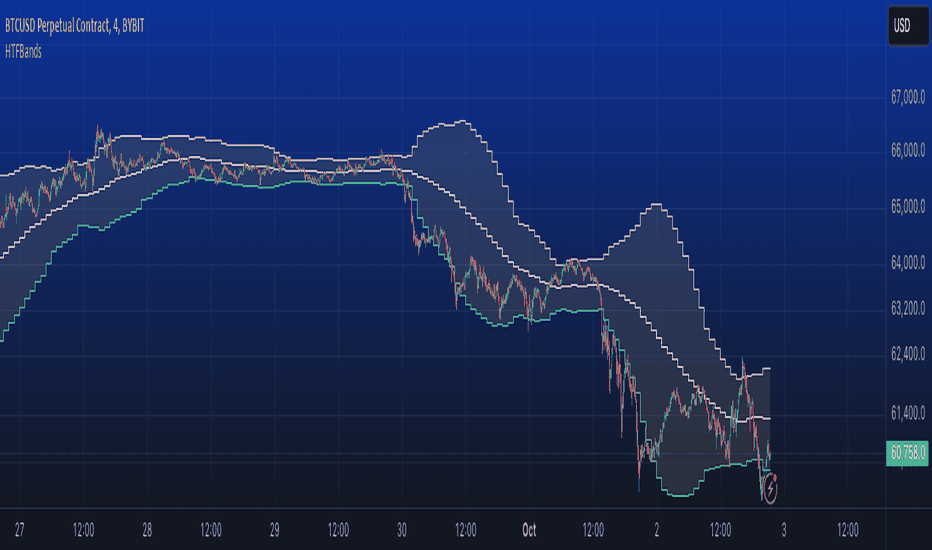The width and height of the screenshot is (932, 550).
Task: Click the 3 date label on time axis
Action: [783, 530]
